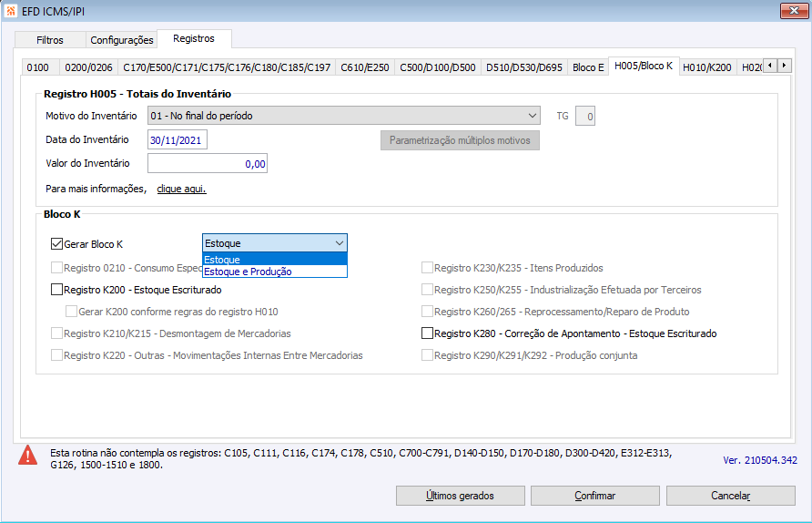The width and height of the screenshot is (812, 523).
Task: Click the version text Ver. 210504.342
Action: [x=760, y=460]
